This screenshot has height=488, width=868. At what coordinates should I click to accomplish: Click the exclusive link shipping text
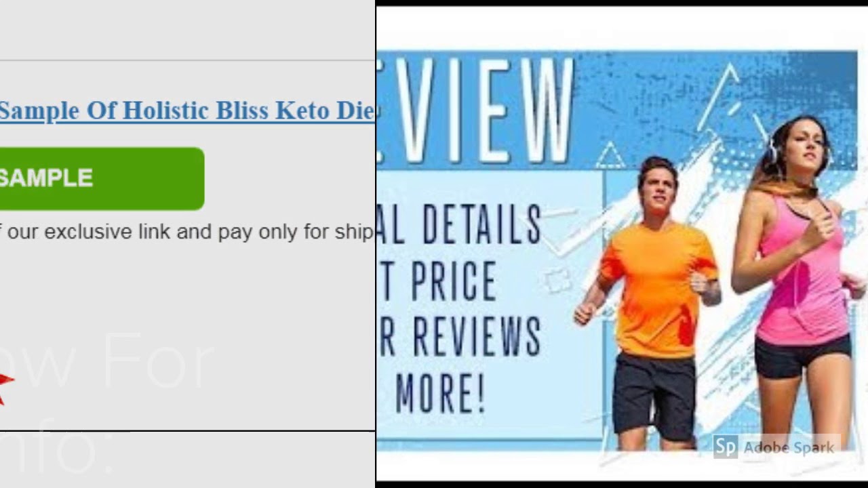pyautogui.click(x=186, y=232)
